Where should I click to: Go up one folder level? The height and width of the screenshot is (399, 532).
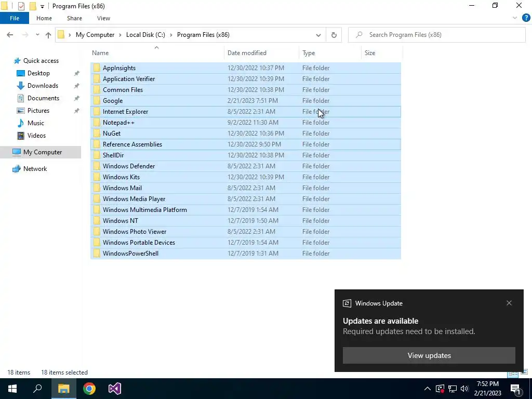48,35
